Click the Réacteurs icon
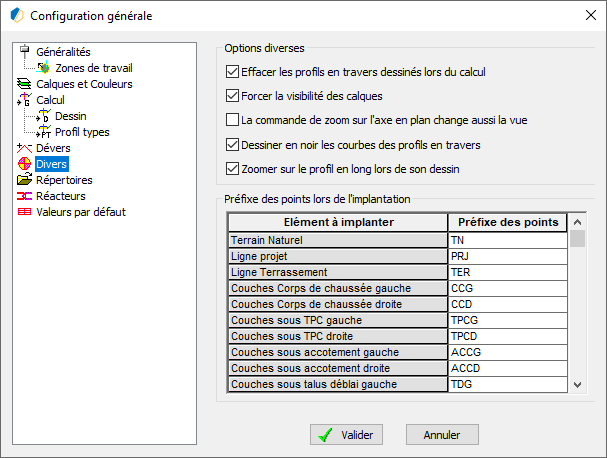This screenshot has width=607, height=458. 24,196
